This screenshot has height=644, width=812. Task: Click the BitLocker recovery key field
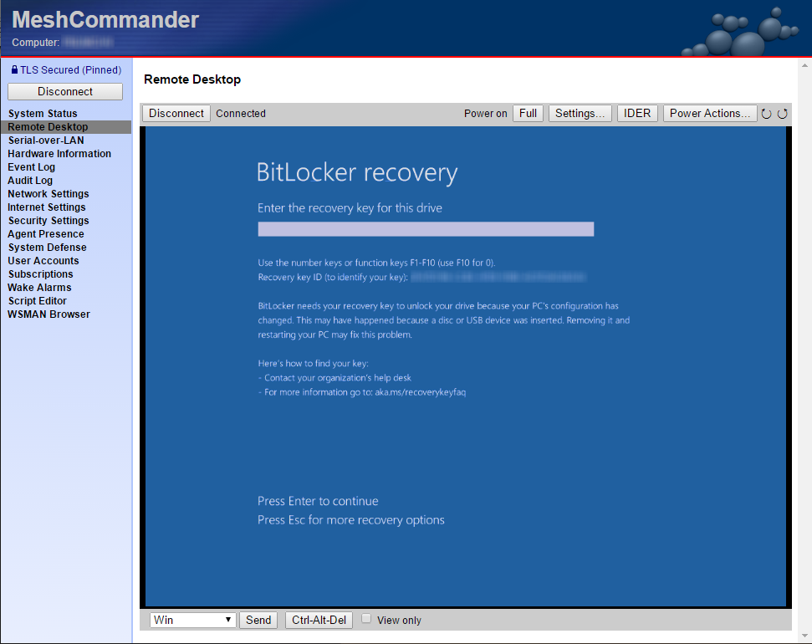[x=426, y=229]
